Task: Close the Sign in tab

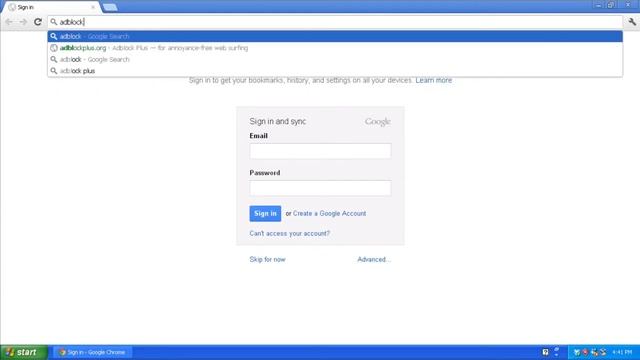Action: (x=93, y=7)
